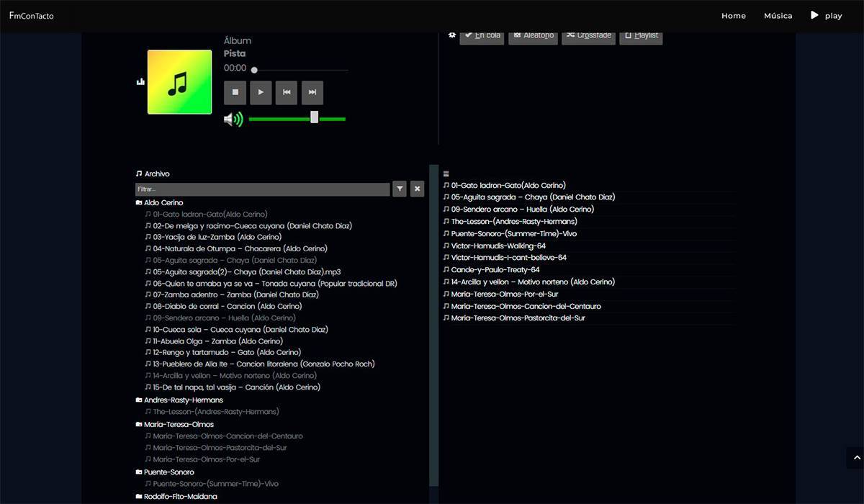
Task: Mute audio with the speaker icon
Action: coord(233,119)
